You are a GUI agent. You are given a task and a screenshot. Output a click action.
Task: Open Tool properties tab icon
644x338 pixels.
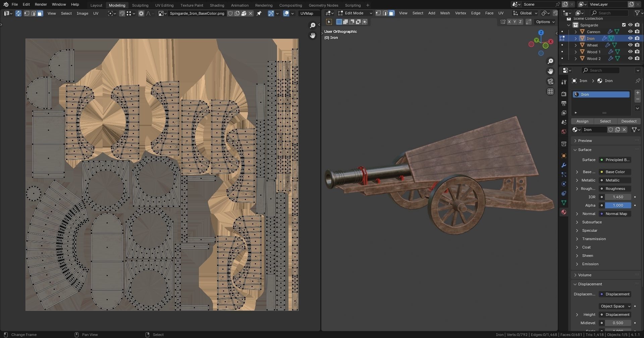(x=564, y=82)
